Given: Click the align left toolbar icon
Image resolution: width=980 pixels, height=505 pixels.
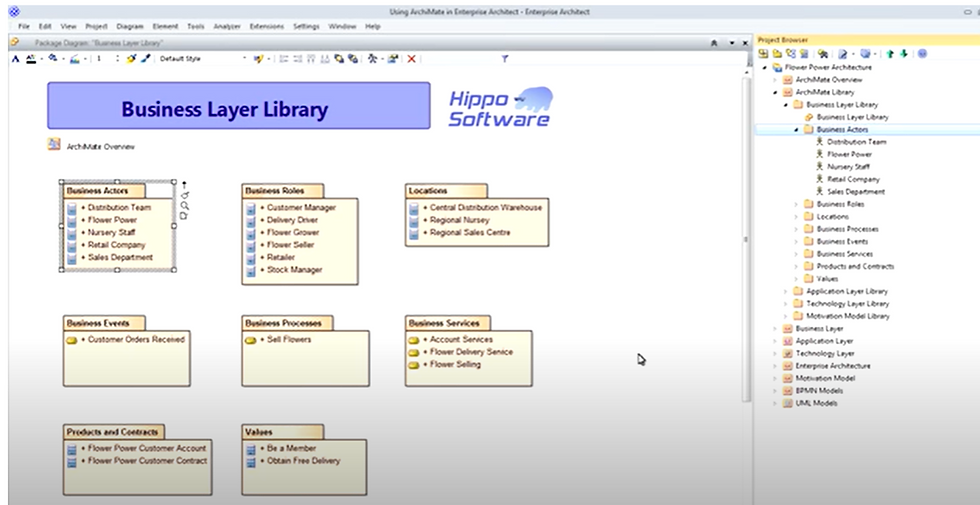Looking at the screenshot, I should coord(284,59).
